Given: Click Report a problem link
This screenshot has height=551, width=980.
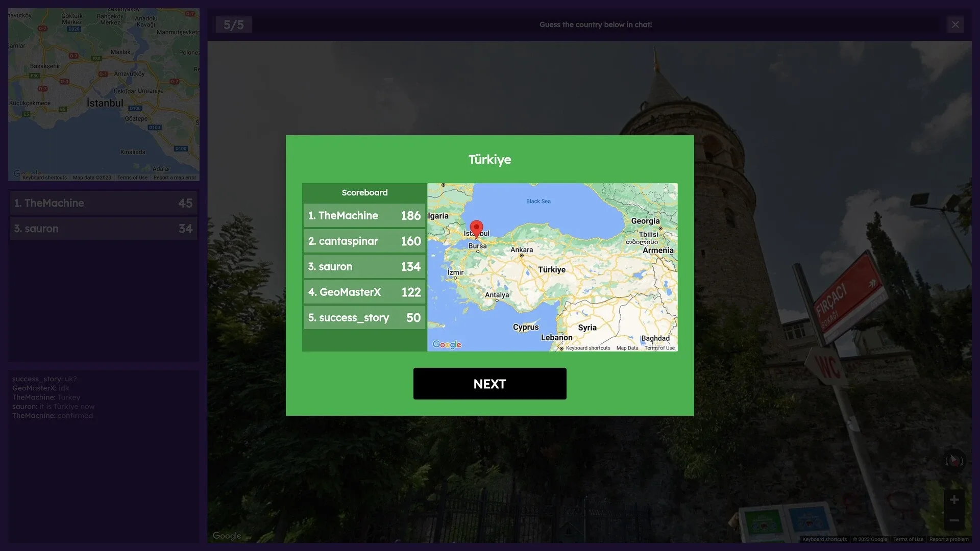Looking at the screenshot, I should pos(948,539).
